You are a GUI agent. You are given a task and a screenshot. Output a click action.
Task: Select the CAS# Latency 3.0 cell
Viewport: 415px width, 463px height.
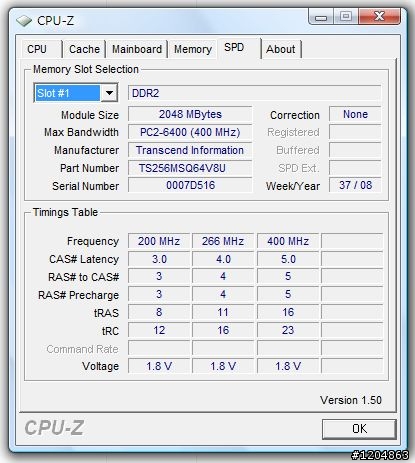tap(159, 259)
